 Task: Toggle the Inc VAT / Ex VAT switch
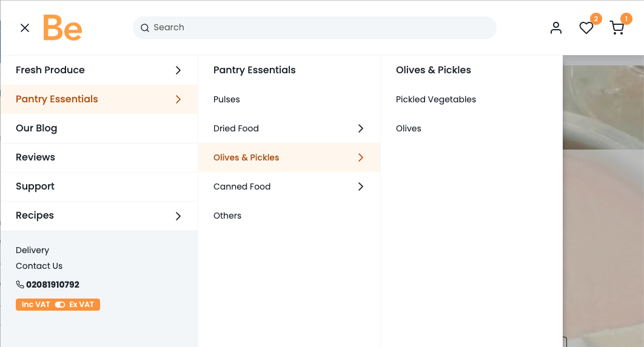point(60,305)
